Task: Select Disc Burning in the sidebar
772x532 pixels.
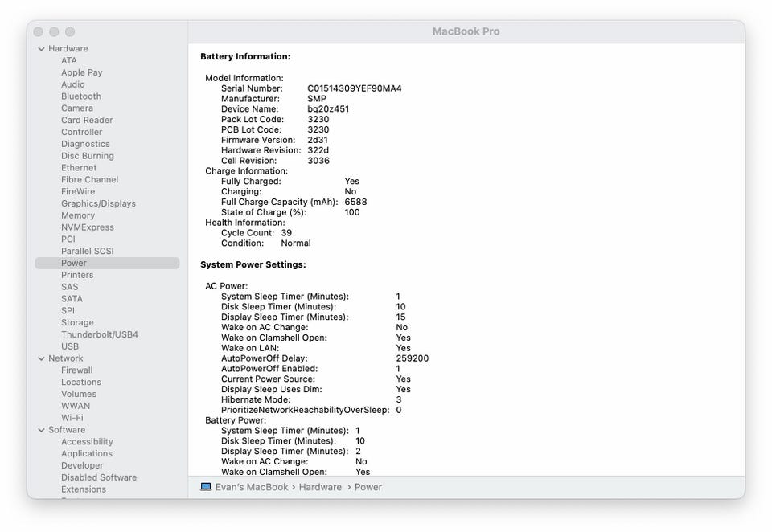Action: click(88, 156)
